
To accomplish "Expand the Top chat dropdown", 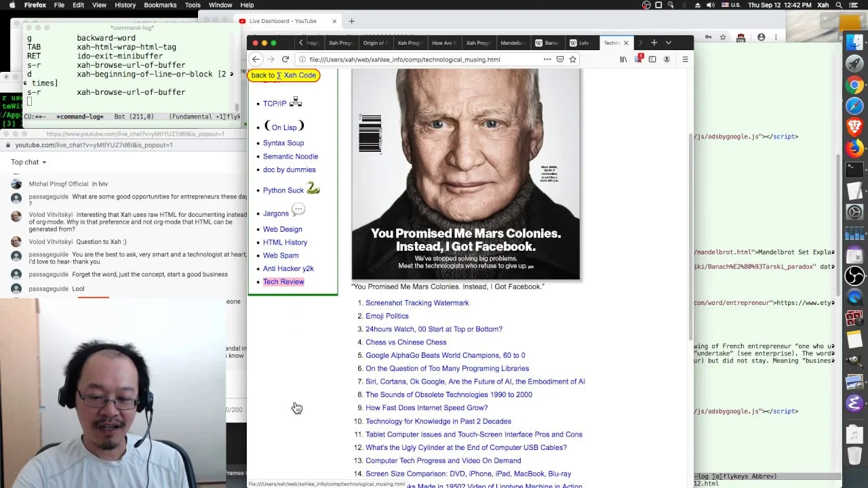I will click(x=28, y=162).
